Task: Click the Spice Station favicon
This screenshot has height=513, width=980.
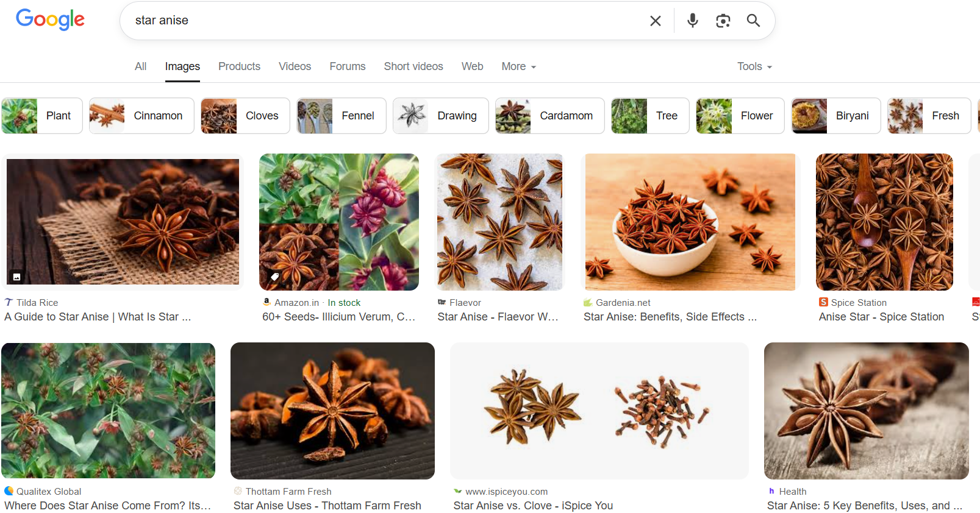Action: point(823,302)
